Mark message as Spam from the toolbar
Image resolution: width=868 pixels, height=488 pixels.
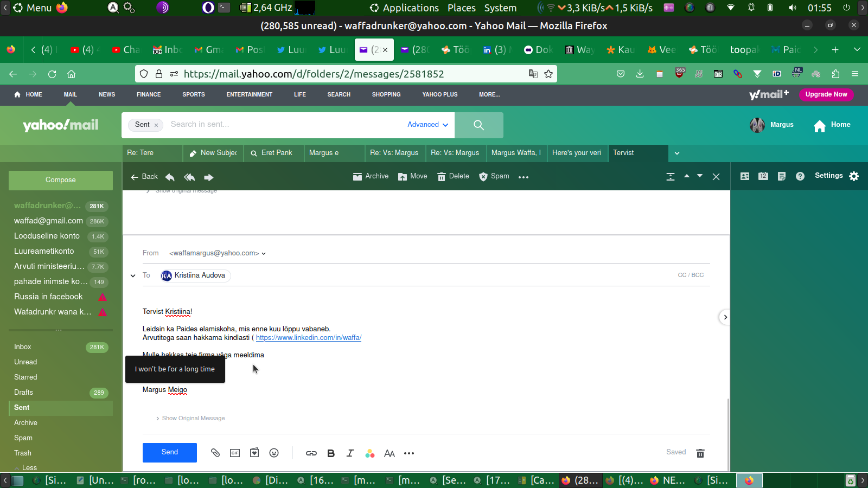(x=494, y=176)
